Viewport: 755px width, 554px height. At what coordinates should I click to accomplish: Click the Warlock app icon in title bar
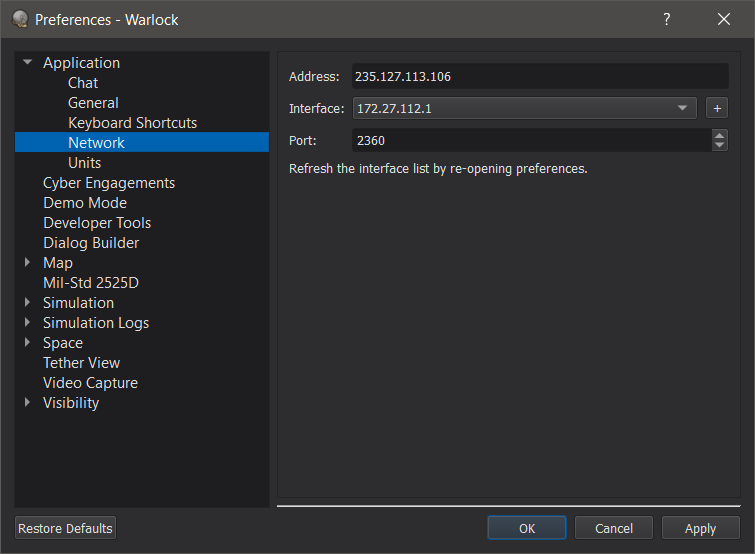pyautogui.click(x=20, y=19)
